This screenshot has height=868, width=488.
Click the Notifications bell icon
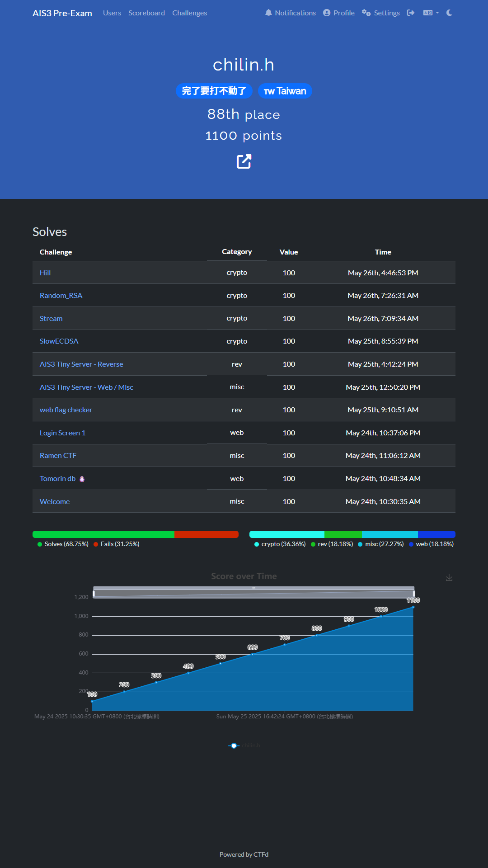coord(268,13)
